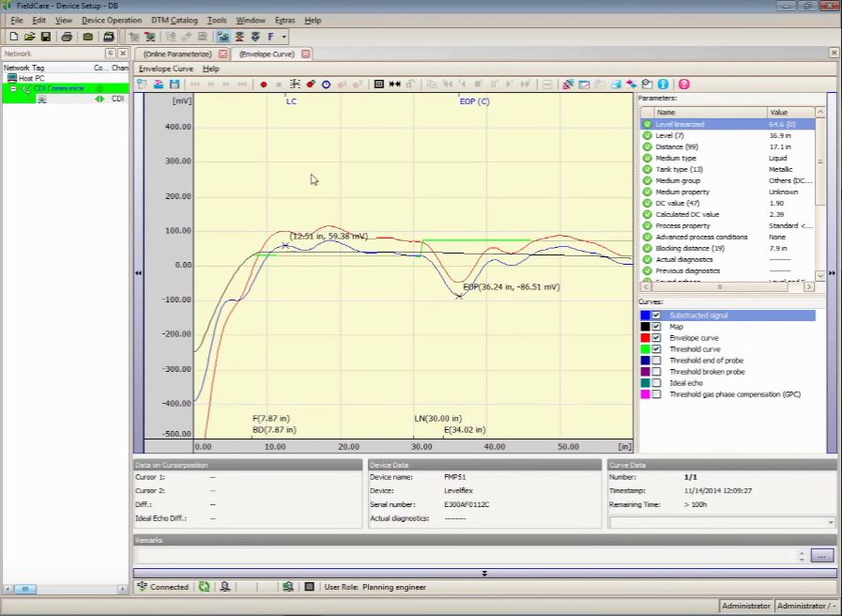
Task: Click the New project icon in the main toolbar
Action: tap(14, 37)
